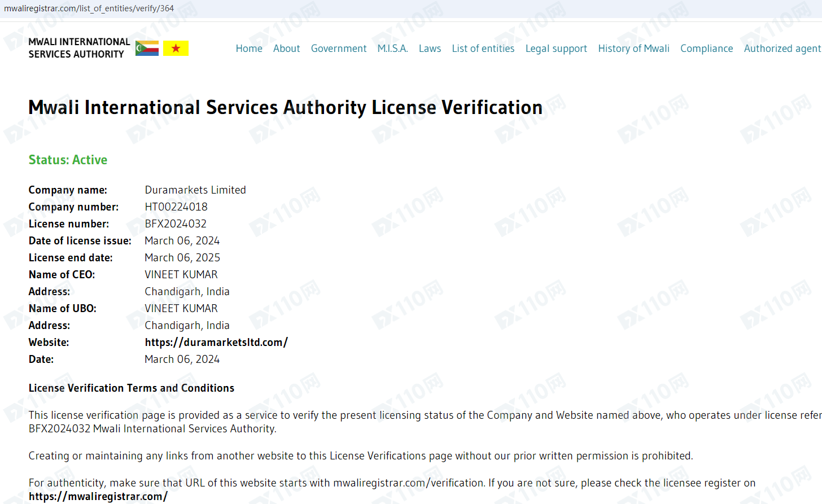The width and height of the screenshot is (822, 504).
Task: Click the browser URL address text
Action: click(x=89, y=8)
